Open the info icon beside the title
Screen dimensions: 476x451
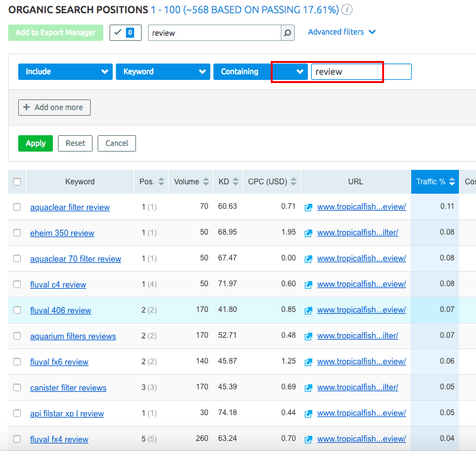tap(347, 9)
